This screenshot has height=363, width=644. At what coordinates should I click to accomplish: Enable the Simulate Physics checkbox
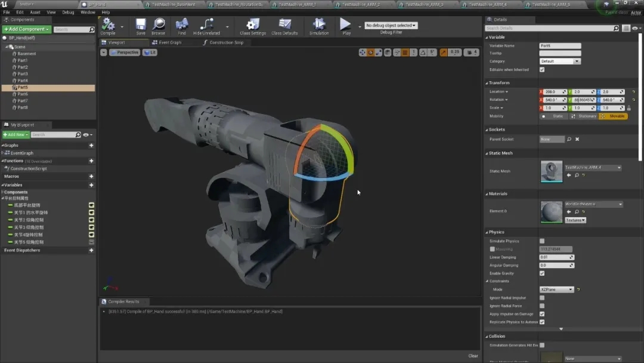coord(541,241)
